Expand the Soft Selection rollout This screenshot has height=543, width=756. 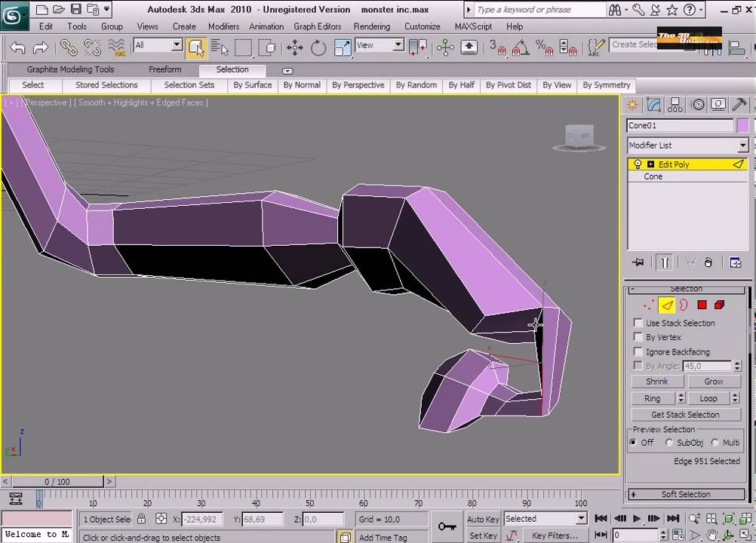click(x=685, y=495)
